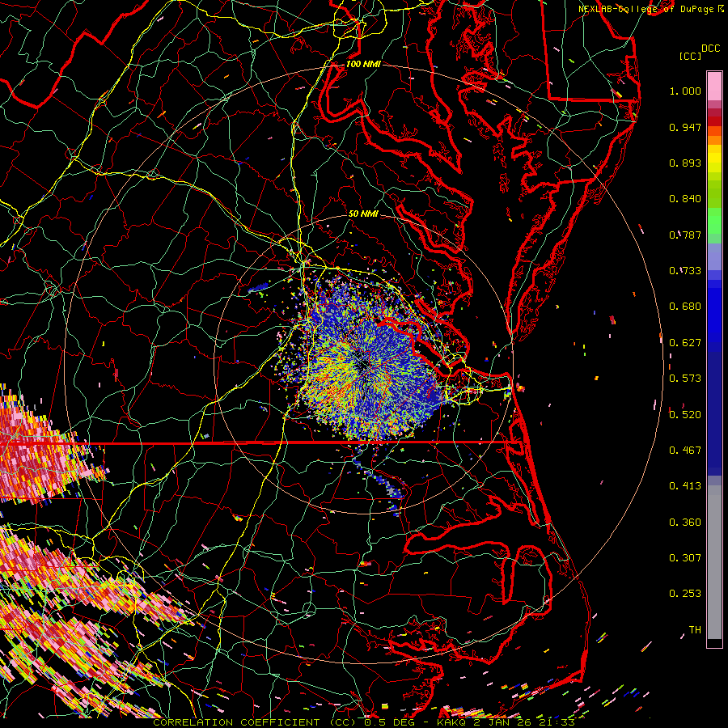This screenshot has width=728, height=728.
Task: Select the 0.947 scale value
Action: [x=685, y=127]
